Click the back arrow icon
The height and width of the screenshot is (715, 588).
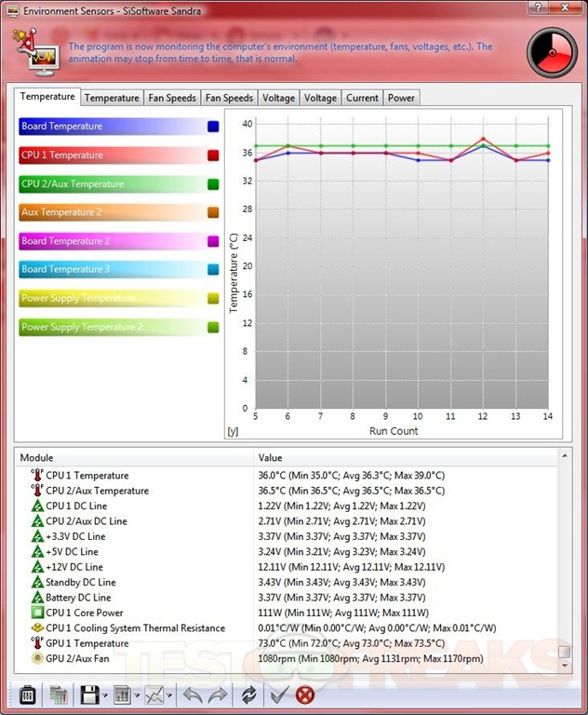coord(192,695)
